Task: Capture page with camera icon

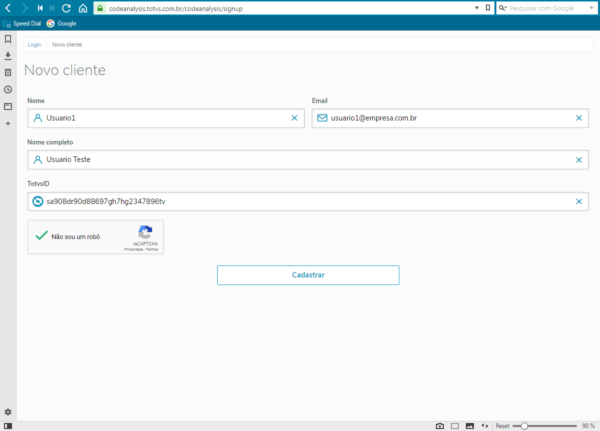Action: click(440, 425)
